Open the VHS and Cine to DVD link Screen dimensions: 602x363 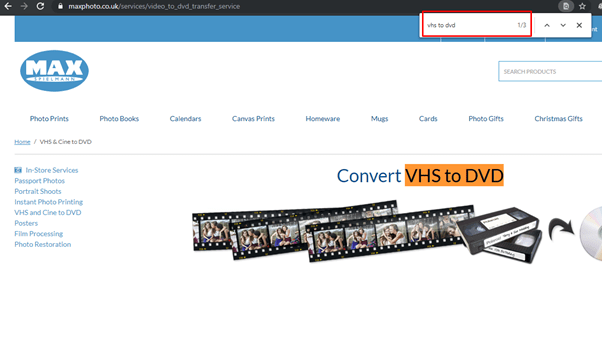coord(48,212)
